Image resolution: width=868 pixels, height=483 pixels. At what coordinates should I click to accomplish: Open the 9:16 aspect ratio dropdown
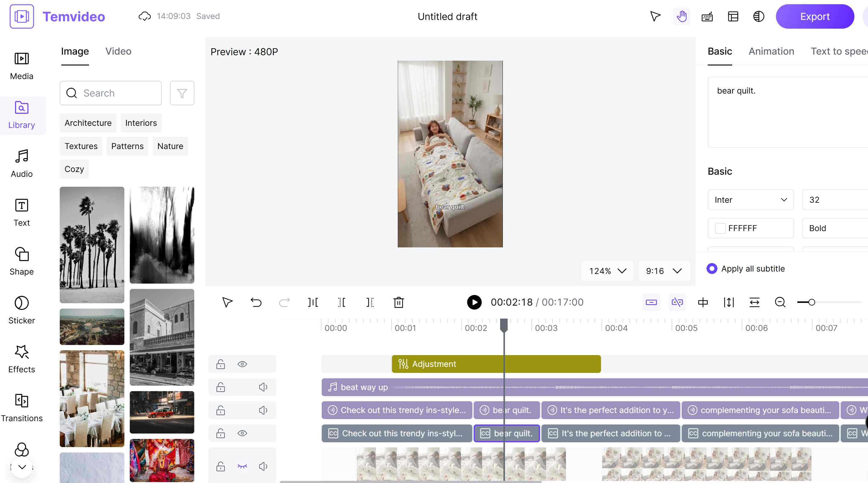click(664, 271)
